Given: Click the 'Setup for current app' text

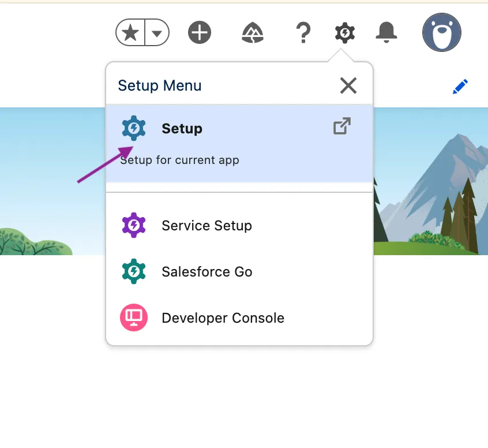Looking at the screenshot, I should click(x=179, y=160).
